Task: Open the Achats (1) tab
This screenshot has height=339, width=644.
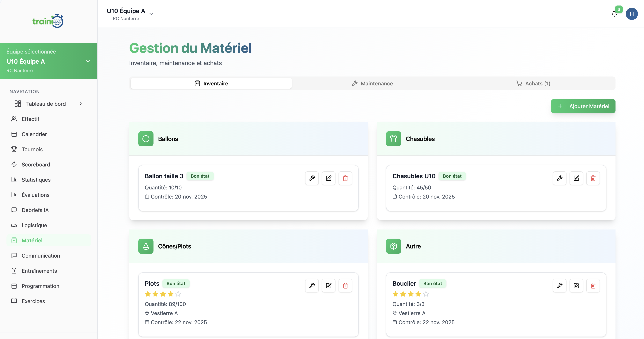Action: point(533,83)
